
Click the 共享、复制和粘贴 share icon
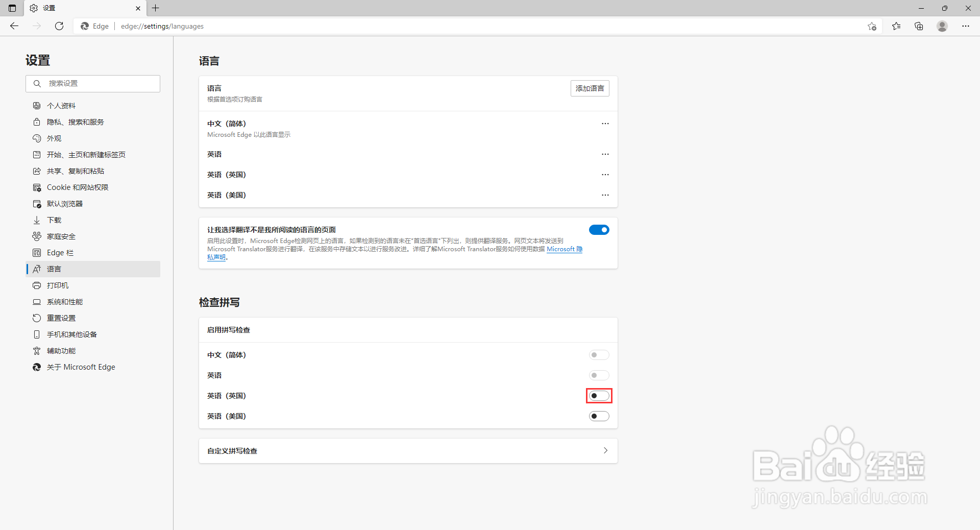(x=37, y=171)
